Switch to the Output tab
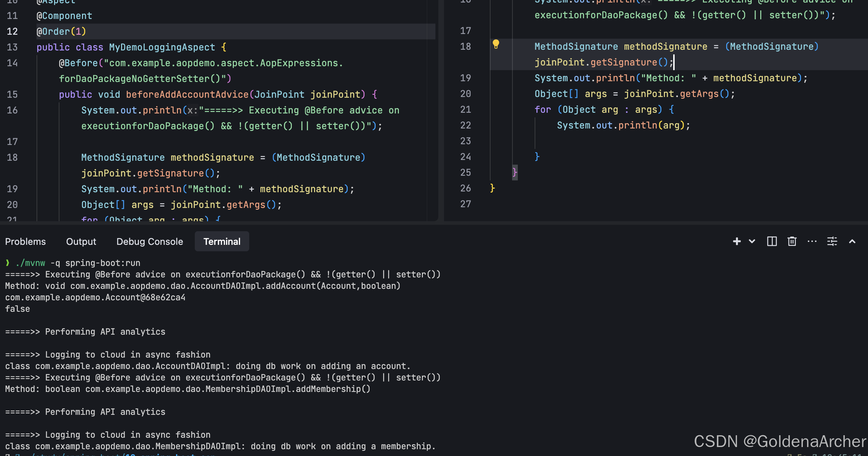This screenshot has width=868, height=456. click(x=81, y=242)
